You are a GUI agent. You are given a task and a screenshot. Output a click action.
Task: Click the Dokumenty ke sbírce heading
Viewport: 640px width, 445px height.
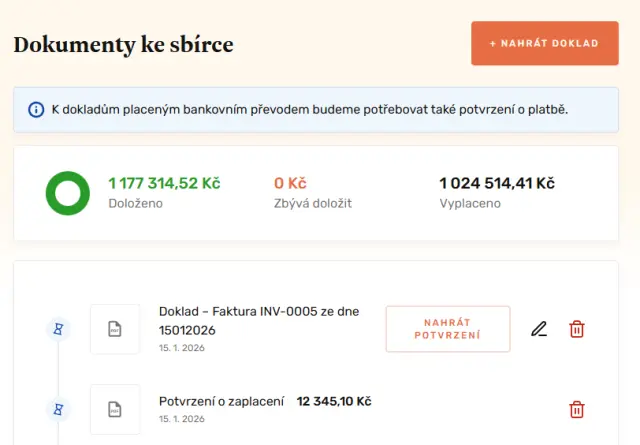coord(123,45)
